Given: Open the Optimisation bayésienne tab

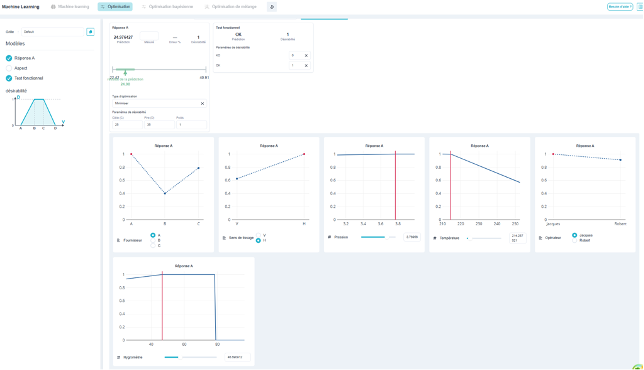Looking at the screenshot, I should pos(167,7).
